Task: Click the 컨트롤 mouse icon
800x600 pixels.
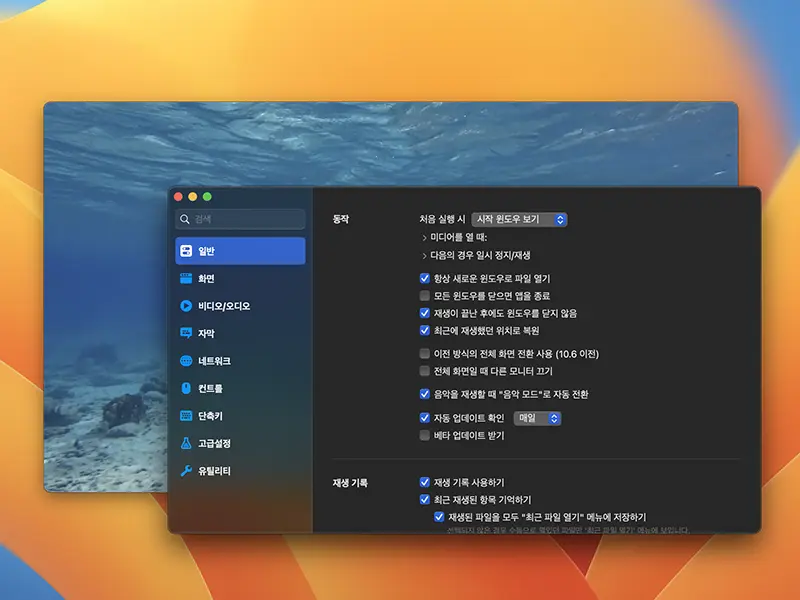Action: pyautogui.click(x=186, y=388)
